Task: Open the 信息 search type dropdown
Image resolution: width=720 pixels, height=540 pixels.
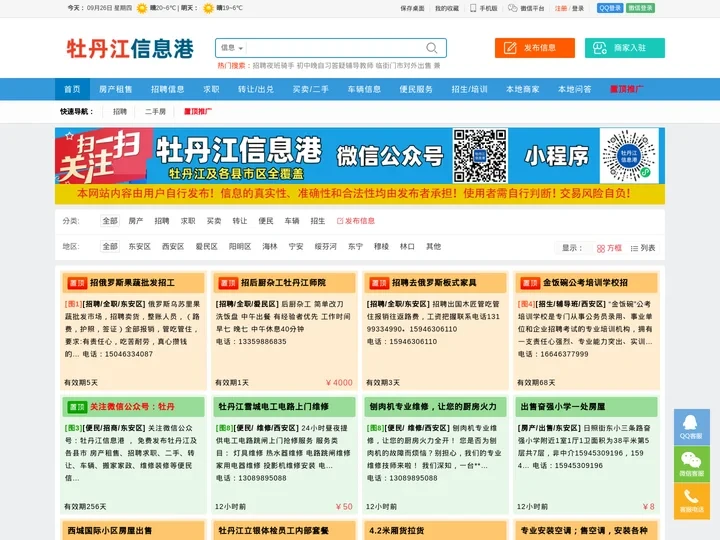Action: 232,48
